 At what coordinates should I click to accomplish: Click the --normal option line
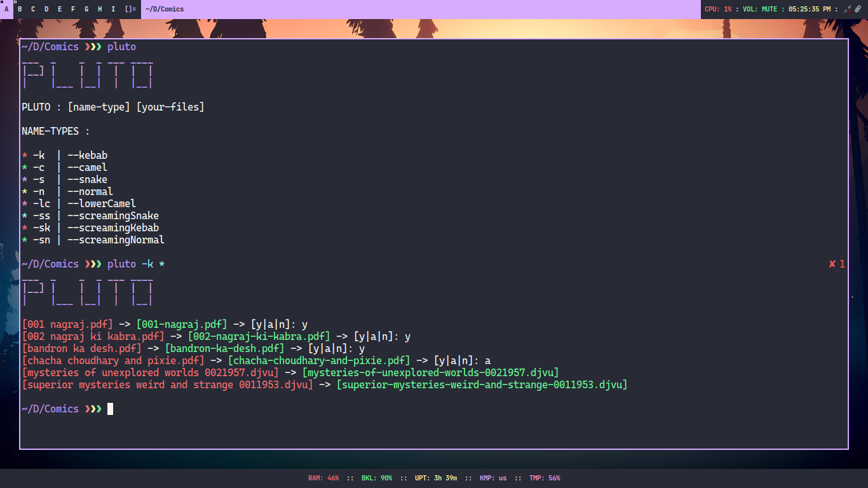67,191
